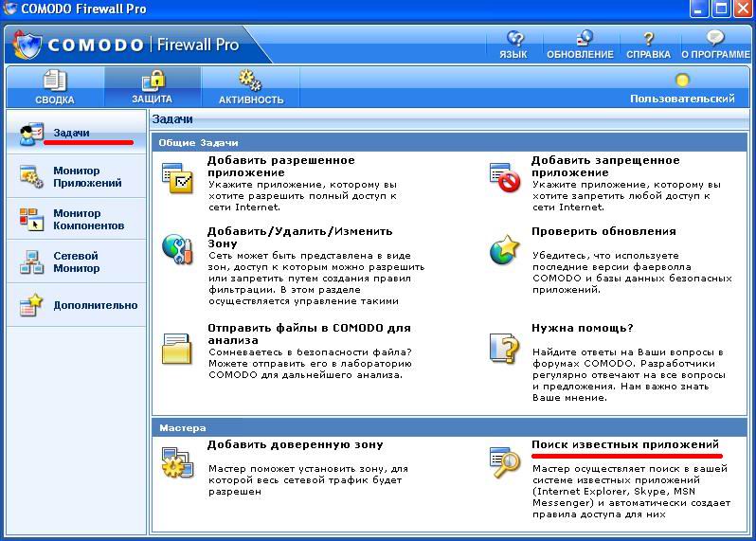Viewport: 756px width, 541px height.
Task: Open Сетевой Монитор section
Action: pyautogui.click(x=77, y=261)
